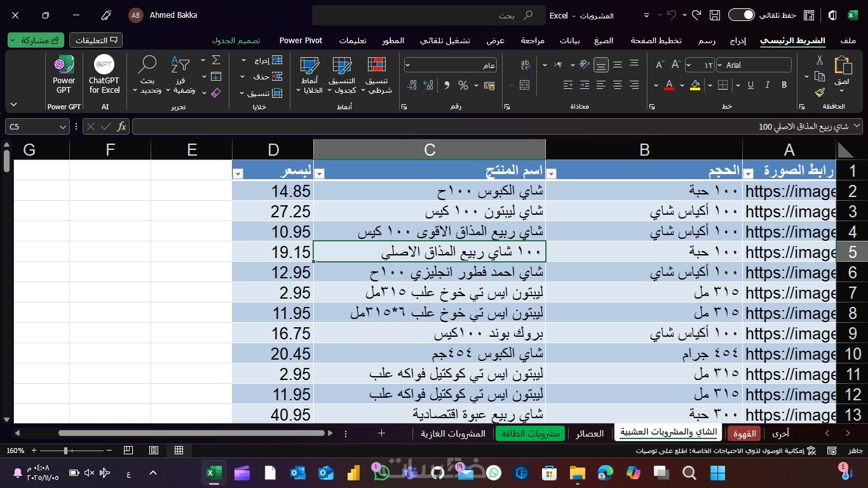The image size is (868, 488).
Task: Click the Windows Start button
Action: pyautogui.click(x=717, y=473)
